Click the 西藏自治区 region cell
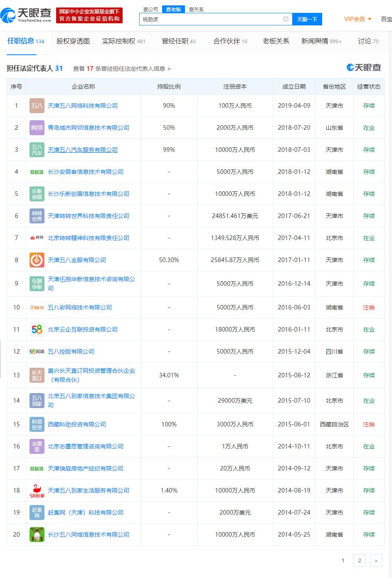 tap(334, 424)
